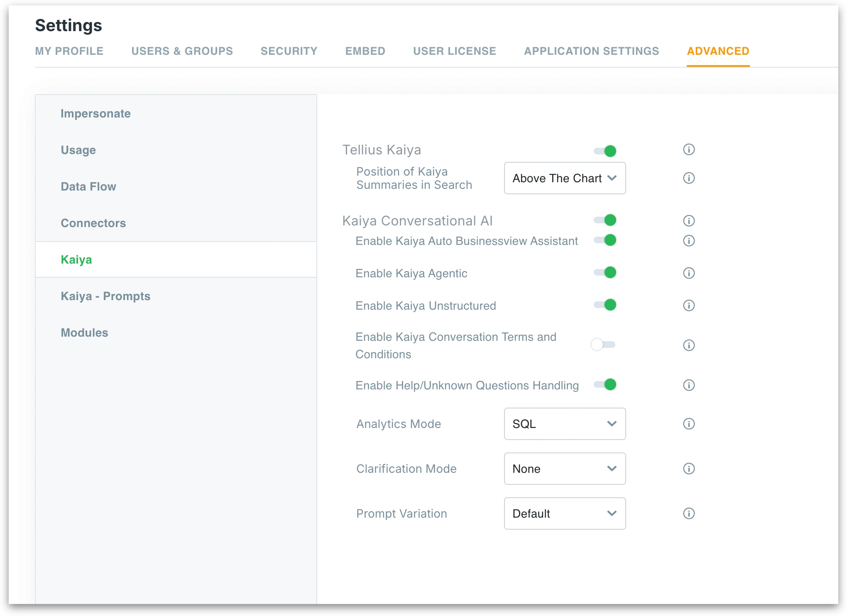This screenshot has height=616, width=847.
Task: Click info icon beside Prompt Variation
Action: pos(688,513)
